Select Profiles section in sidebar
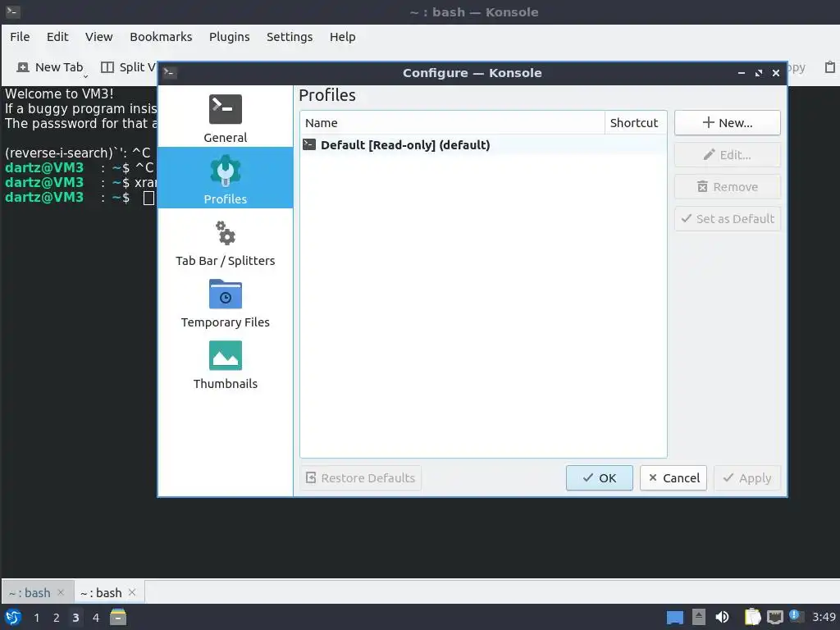This screenshot has height=630, width=840. (225, 178)
